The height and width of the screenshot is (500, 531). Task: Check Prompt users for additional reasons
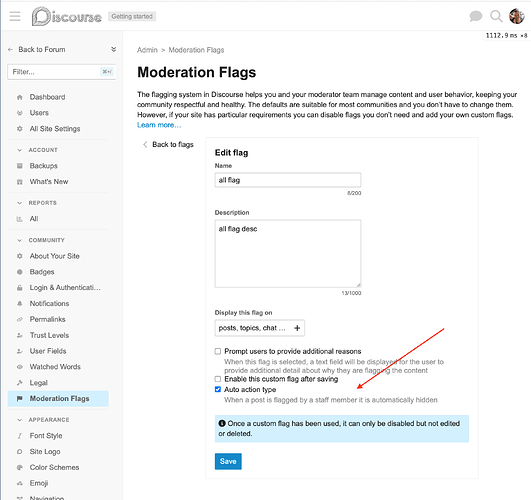click(x=218, y=351)
